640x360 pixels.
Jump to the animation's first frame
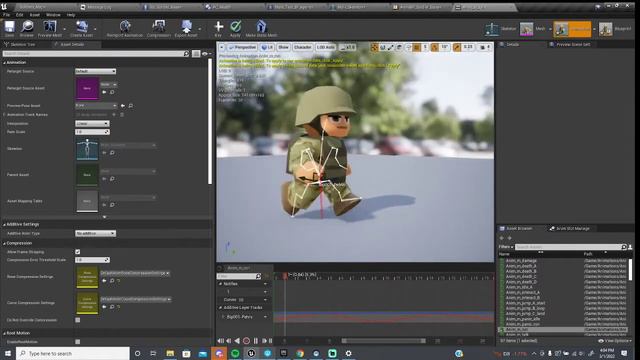point(220,341)
